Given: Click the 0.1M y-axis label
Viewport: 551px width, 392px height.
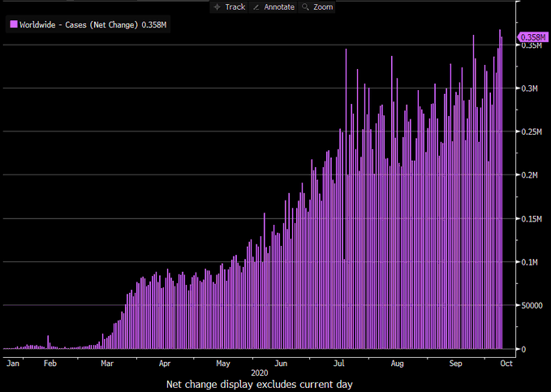Looking at the screenshot, I should point(530,262).
